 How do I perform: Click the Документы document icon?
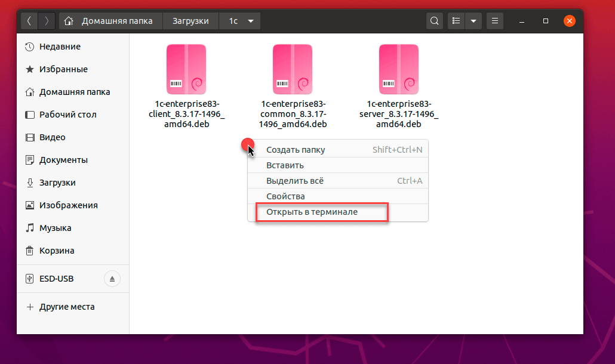coord(29,160)
